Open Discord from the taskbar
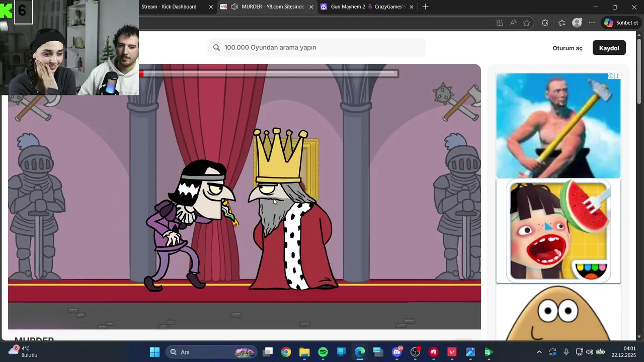Image resolution: width=644 pixels, height=362 pixels. [397, 352]
